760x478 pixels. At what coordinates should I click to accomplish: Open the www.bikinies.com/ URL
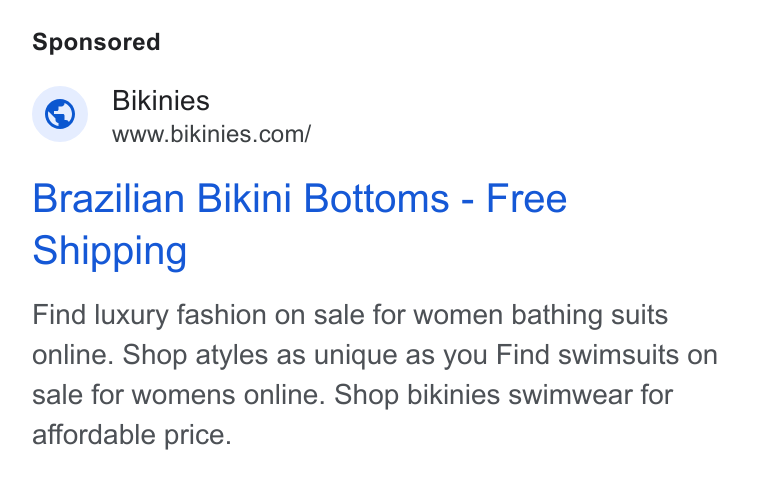point(211,134)
